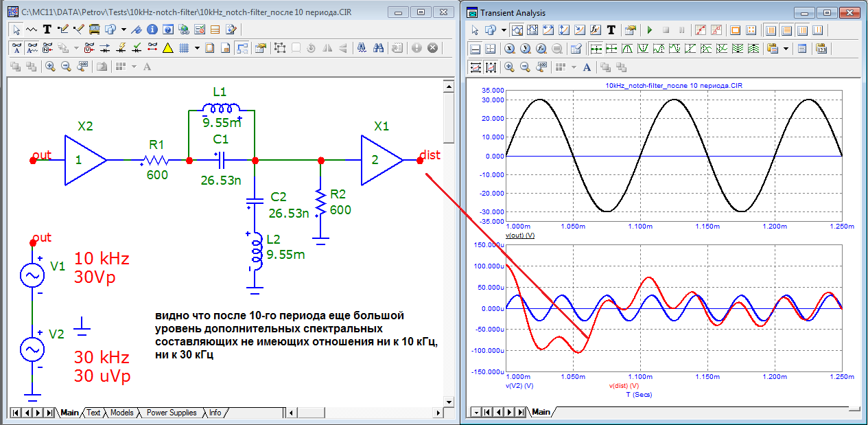The height and width of the screenshot is (425, 868).
Task: Toggle the grid display in schematic toolbar
Action: 184,48
